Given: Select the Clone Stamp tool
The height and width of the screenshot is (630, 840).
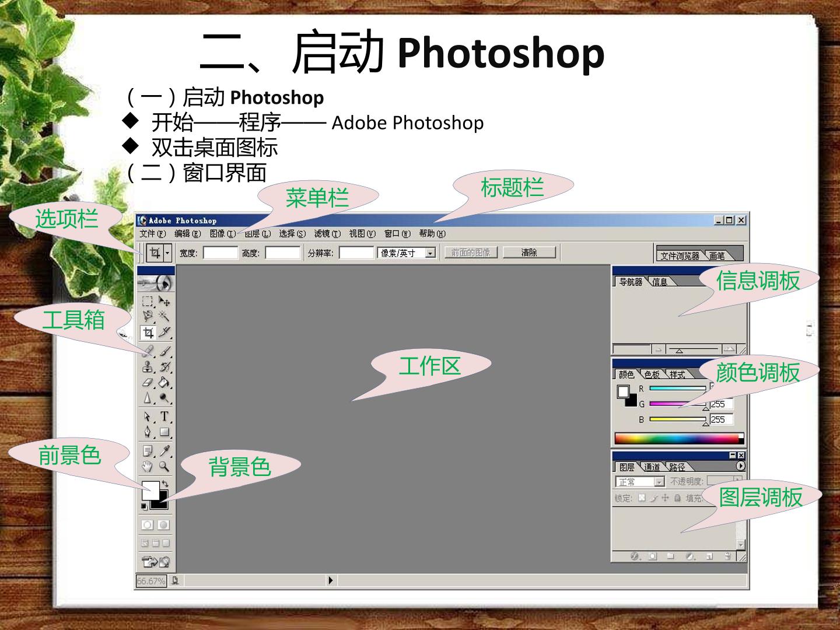Looking at the screenshot, I should point(148,367).
